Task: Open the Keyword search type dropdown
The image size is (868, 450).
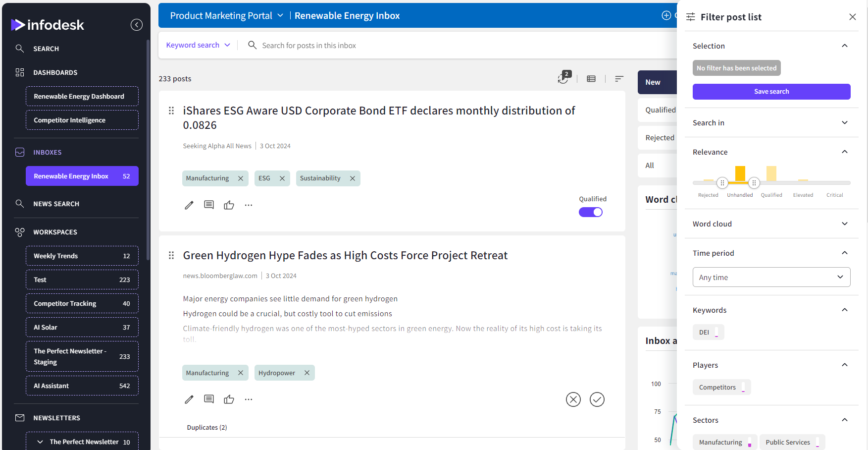Action: [x=198, y=45]
